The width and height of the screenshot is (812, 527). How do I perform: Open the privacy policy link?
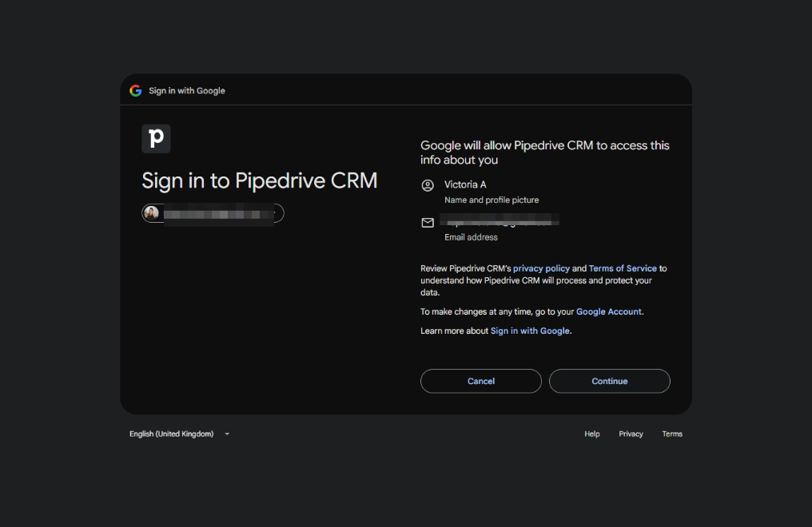541,268
